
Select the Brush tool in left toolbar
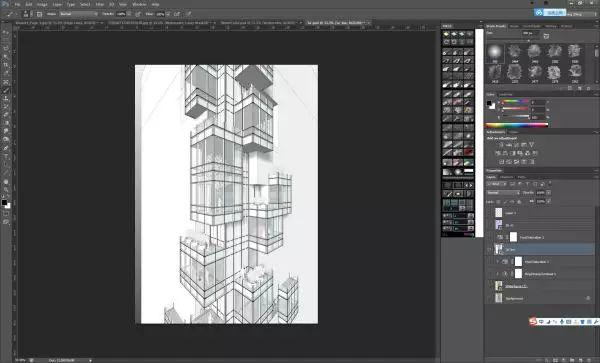[x=6, y=90]
